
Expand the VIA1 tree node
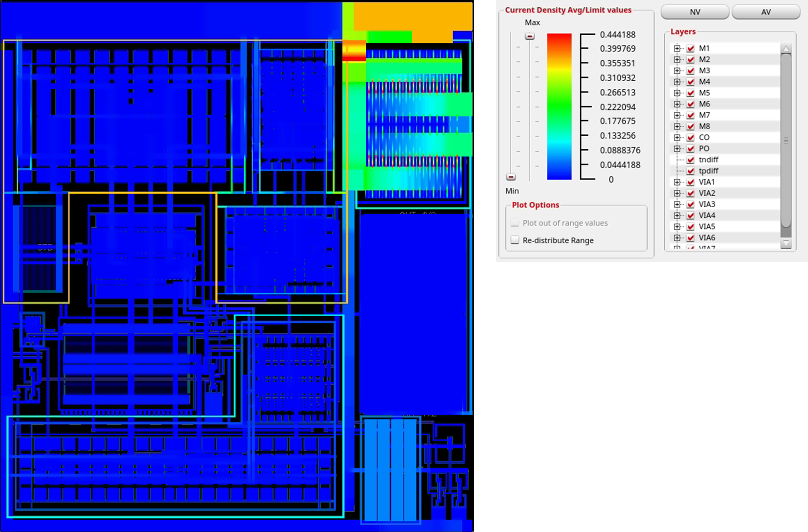pyautogui.click(x=677, y=182)
